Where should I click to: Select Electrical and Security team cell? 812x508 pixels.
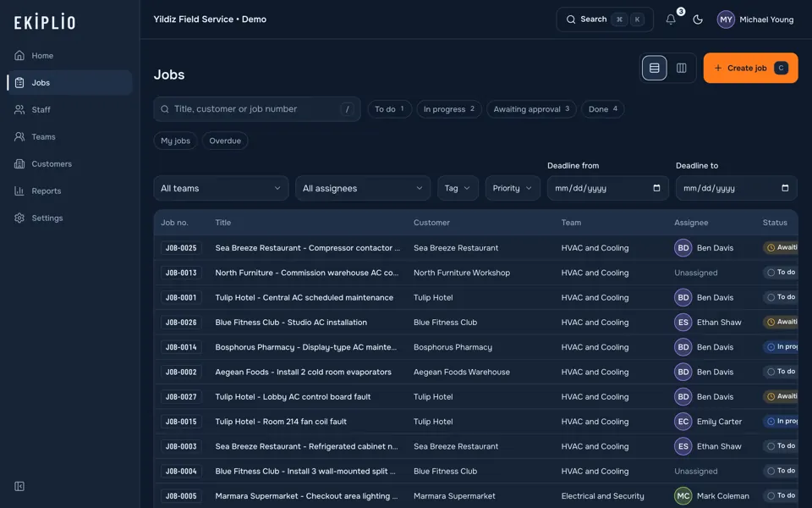point(603,496)
